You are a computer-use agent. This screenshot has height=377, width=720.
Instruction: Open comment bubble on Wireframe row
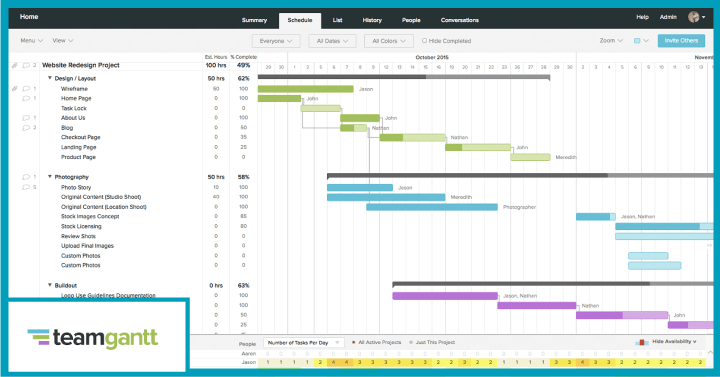tap(26, 89)
